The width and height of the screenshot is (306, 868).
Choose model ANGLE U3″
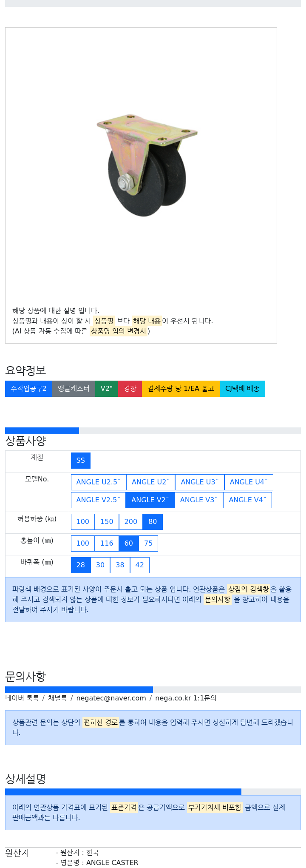coord(200,482)
